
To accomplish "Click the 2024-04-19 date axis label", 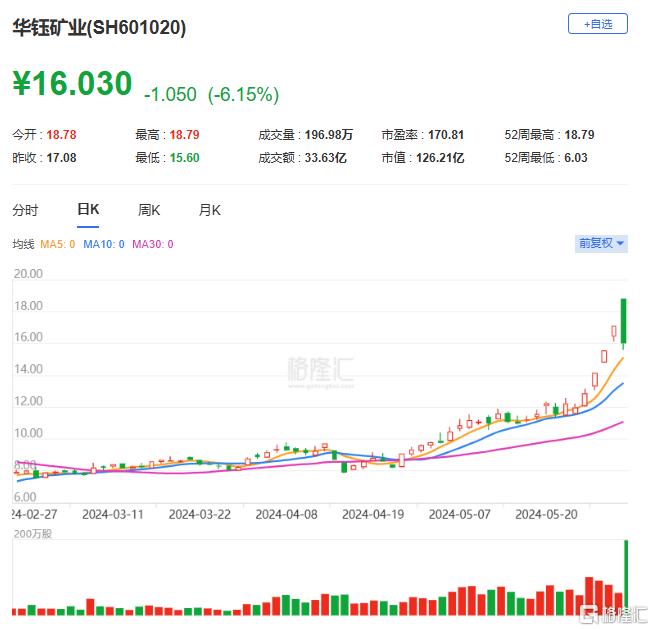I will pos(373,515).
